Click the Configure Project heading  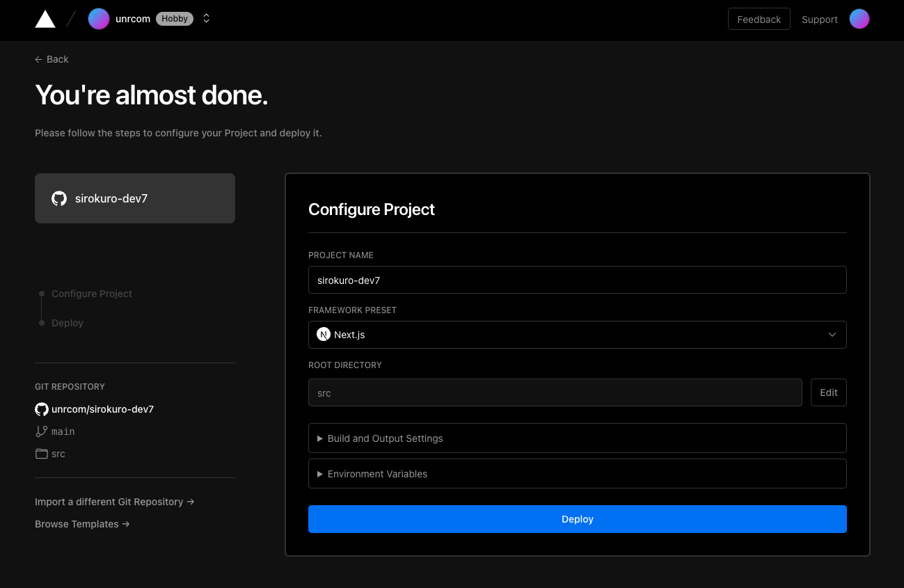(x=372, y=209)
